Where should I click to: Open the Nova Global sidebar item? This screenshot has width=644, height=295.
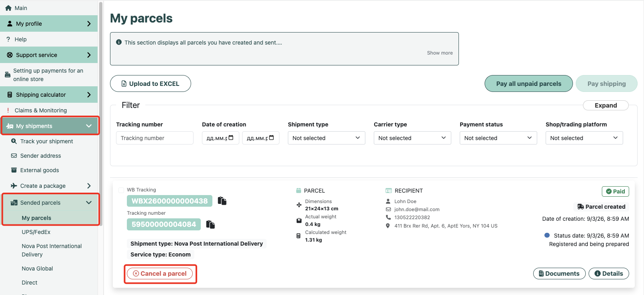37,269
